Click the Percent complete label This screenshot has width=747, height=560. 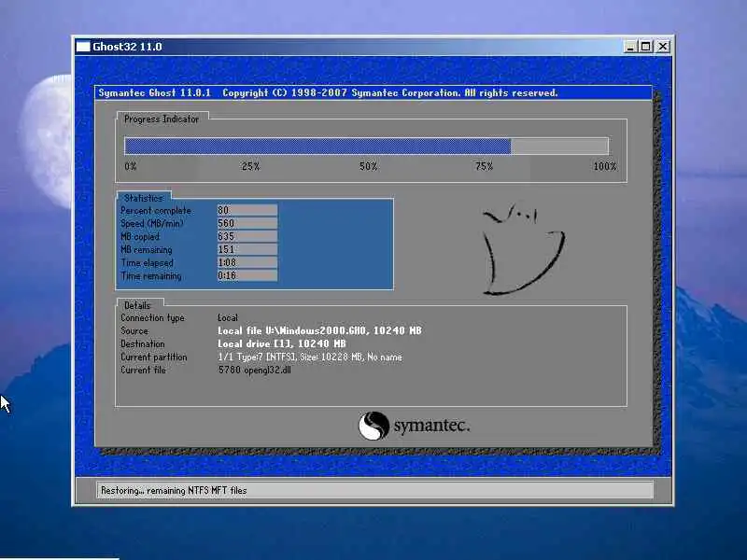(x=156, y=211)
